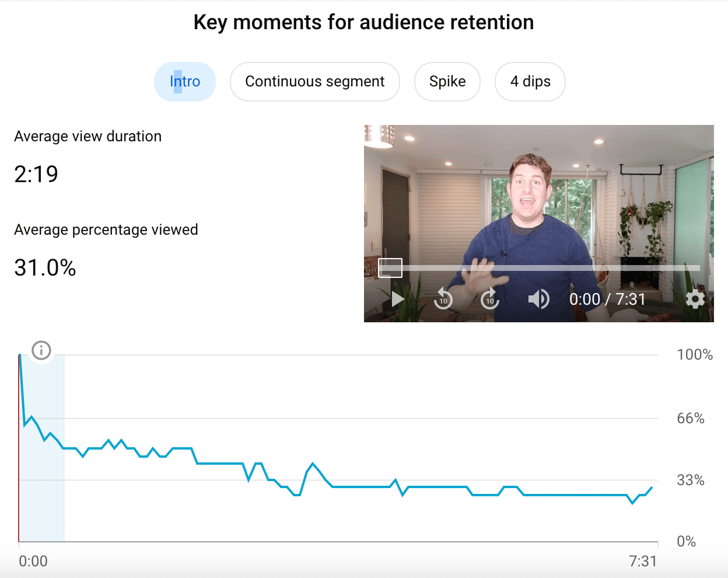Click the Average view duration label
The width and height of the screenshot is (728, 578).
click(88, 137)
